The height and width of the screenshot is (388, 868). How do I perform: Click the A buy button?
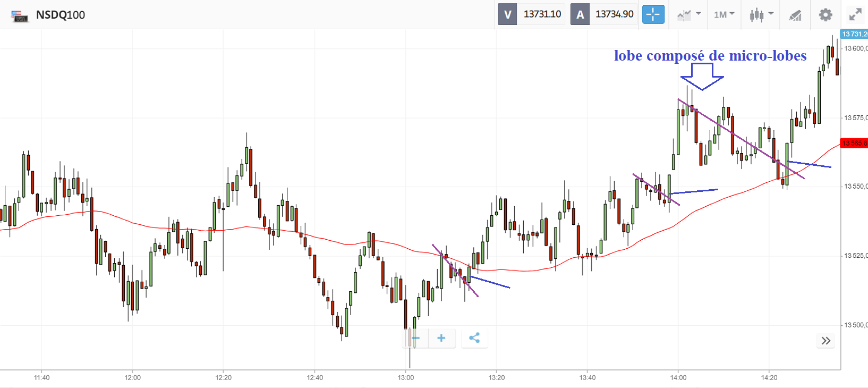[x=580, y=14]
